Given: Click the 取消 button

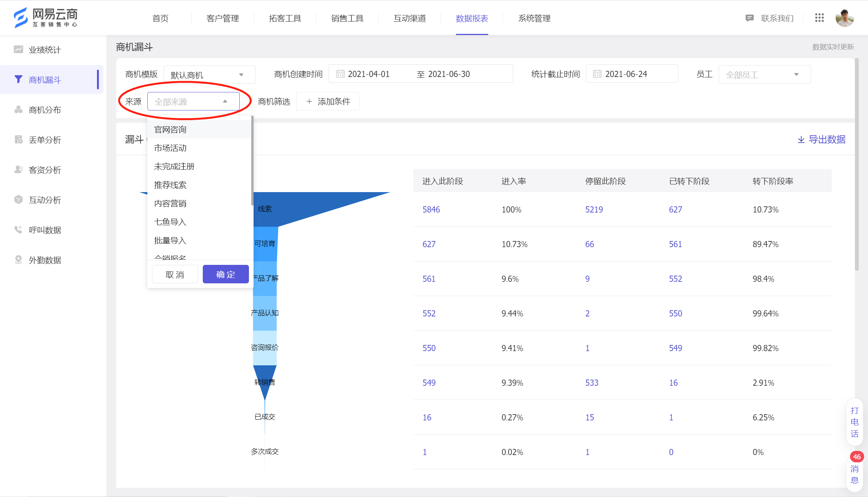Looking at the screenshot, I should click(175, 274).
